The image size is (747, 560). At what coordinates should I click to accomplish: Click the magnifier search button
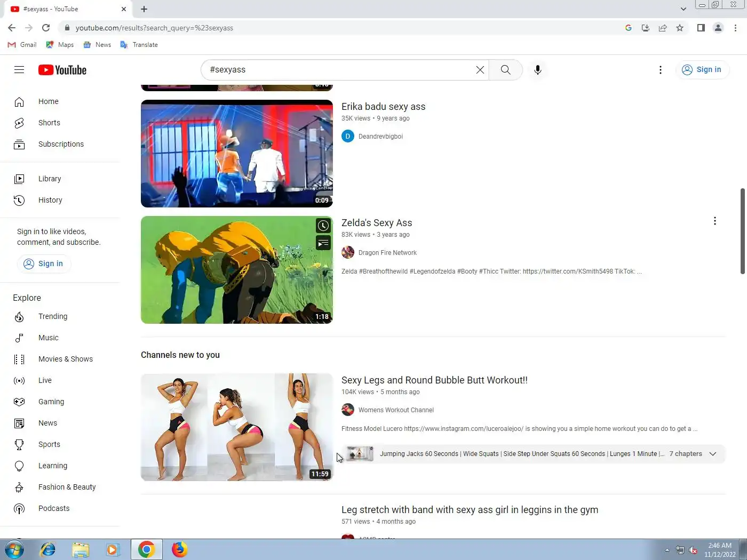click(505, 70)
